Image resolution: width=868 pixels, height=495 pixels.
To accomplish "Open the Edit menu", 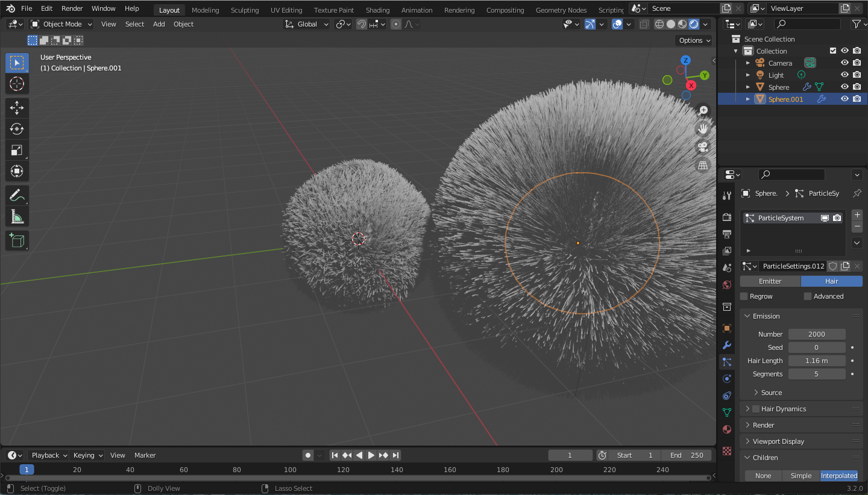I will pyautogui.click(x=46, y=8).
